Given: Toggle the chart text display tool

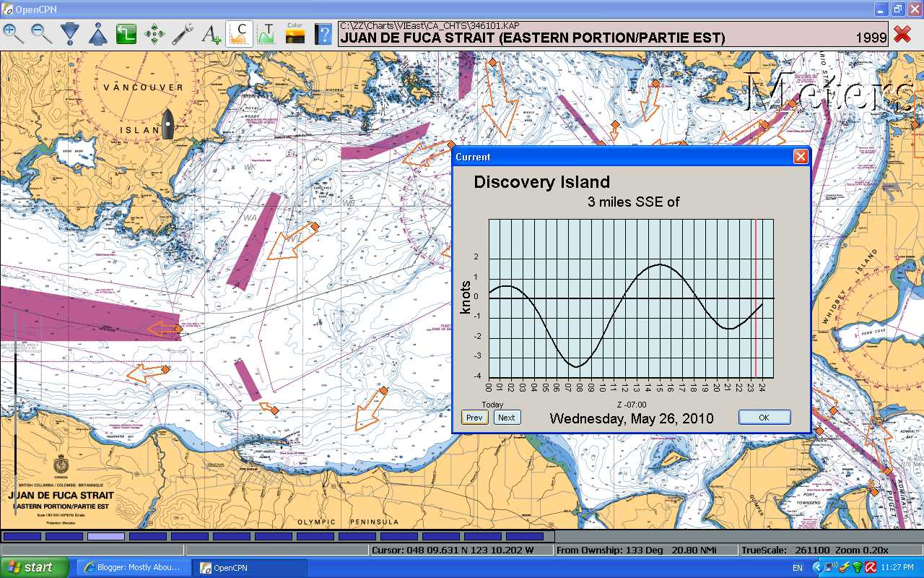Looking at the screenshot, I should 211,34.
